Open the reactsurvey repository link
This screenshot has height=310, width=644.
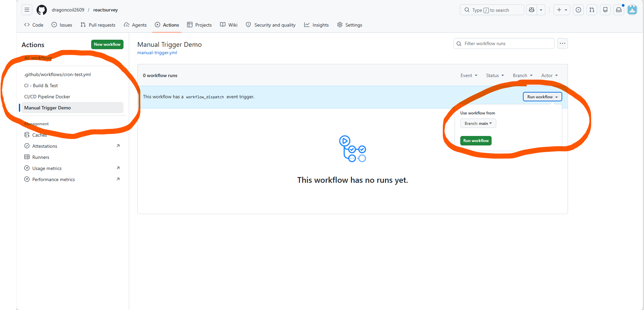tap(106, 10)
